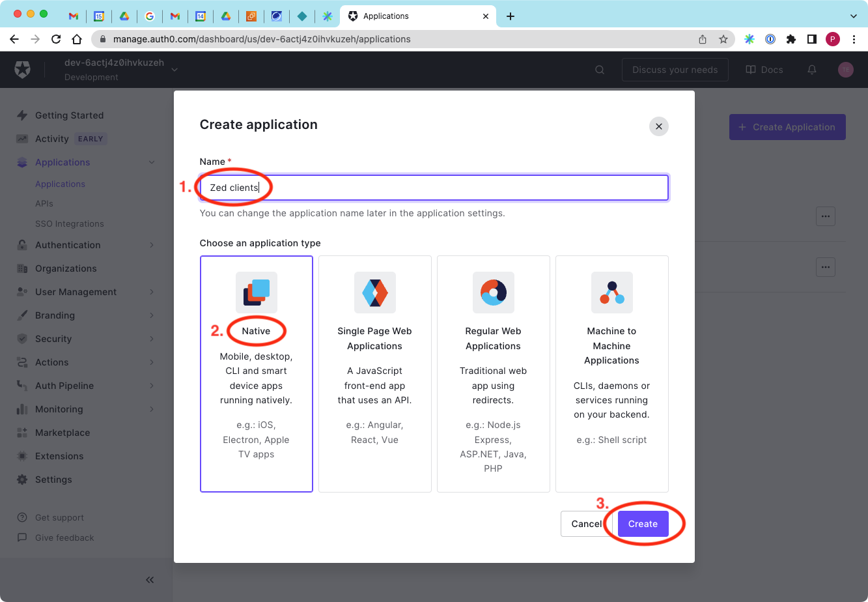This screenshot has width=868, height=602.
Task: Open Chrome three-dot menu
Action: (854, 39)
